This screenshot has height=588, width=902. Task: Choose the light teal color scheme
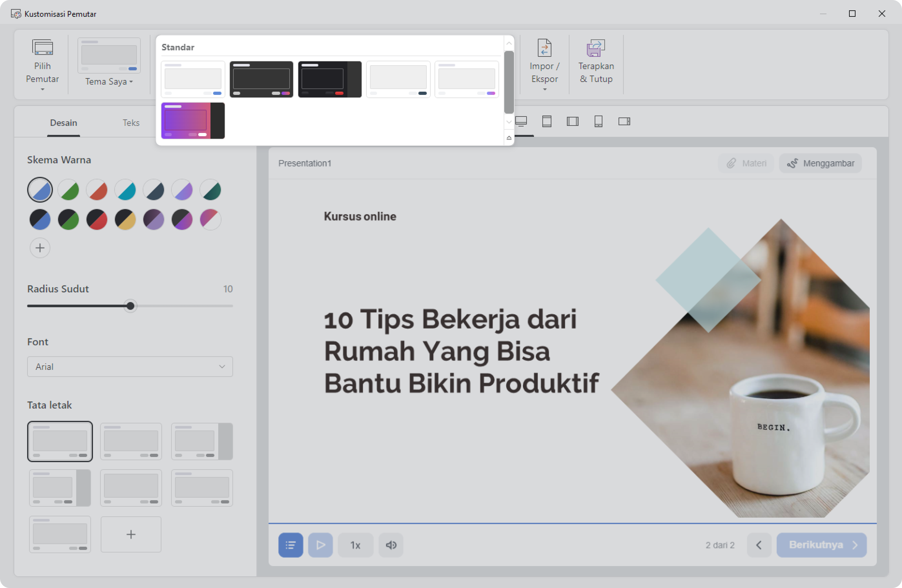[125, 189]
